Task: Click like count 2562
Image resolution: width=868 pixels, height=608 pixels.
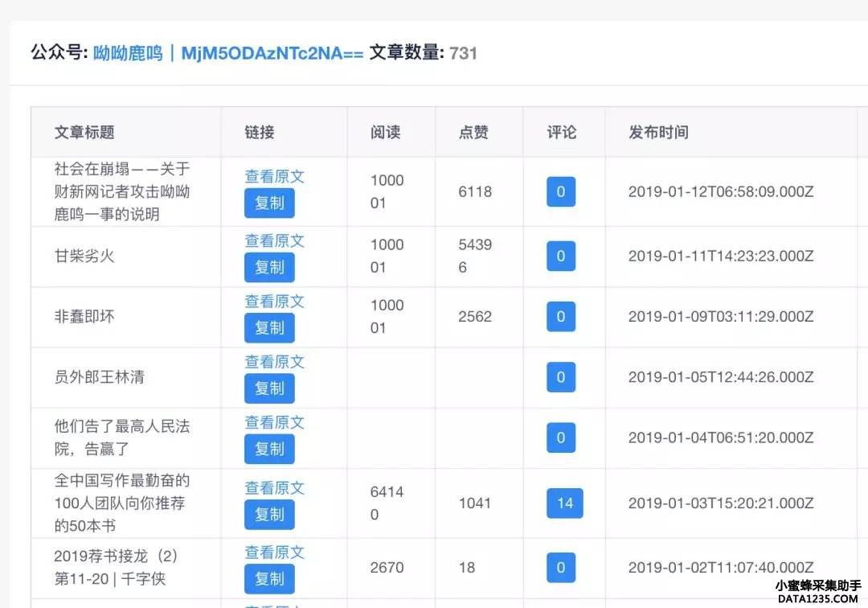Action: [x=475, y=316]
